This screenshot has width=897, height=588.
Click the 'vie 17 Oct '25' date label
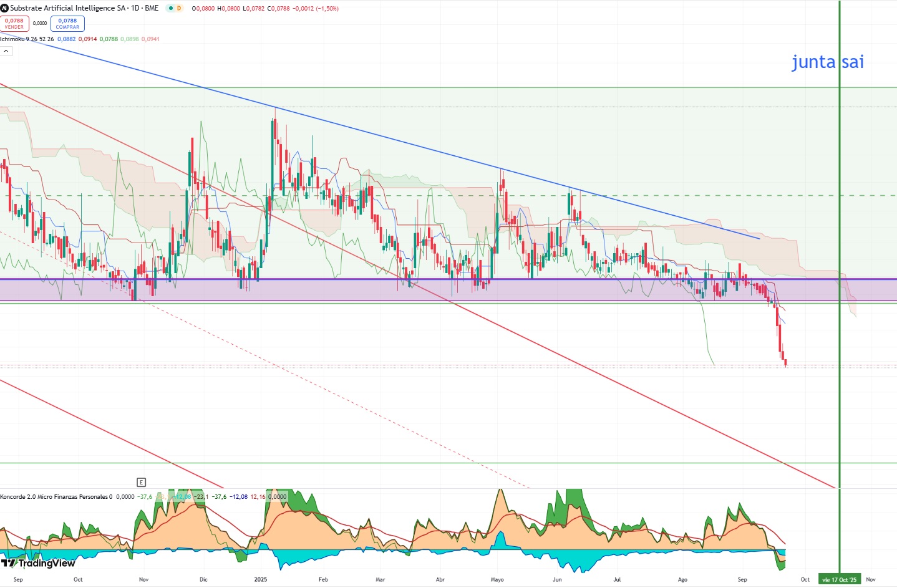(839, 579)
